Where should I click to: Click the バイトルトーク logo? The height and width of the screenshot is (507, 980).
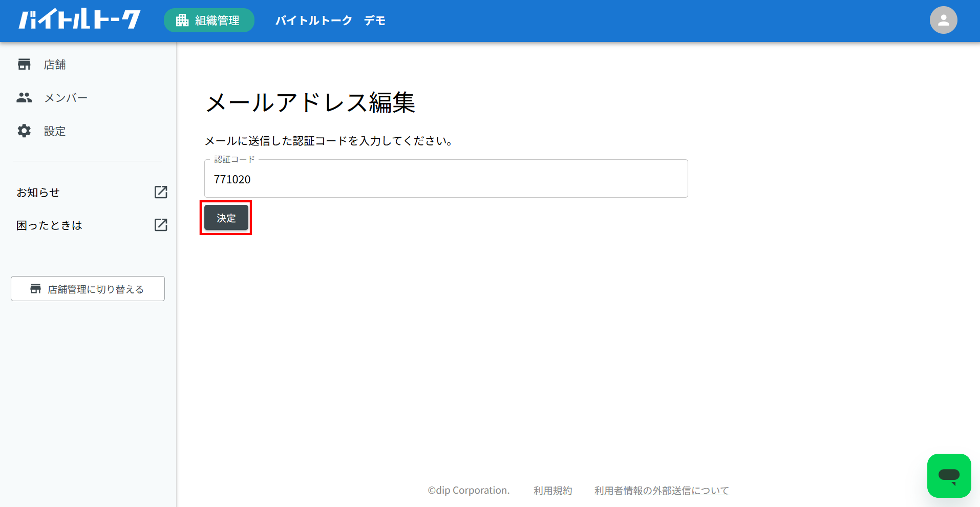pyautogui.click(x=80, y=19)
